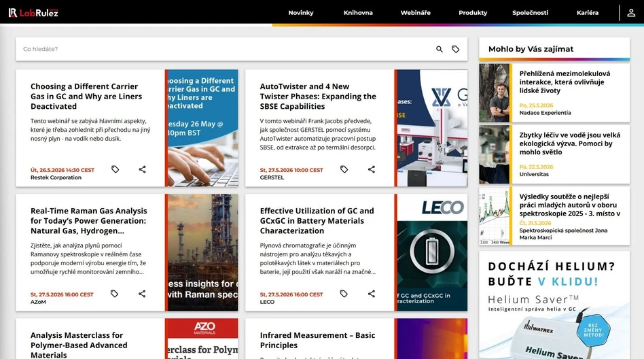Click tag icon on AZoM Raman card

click(x=115, y=294)
